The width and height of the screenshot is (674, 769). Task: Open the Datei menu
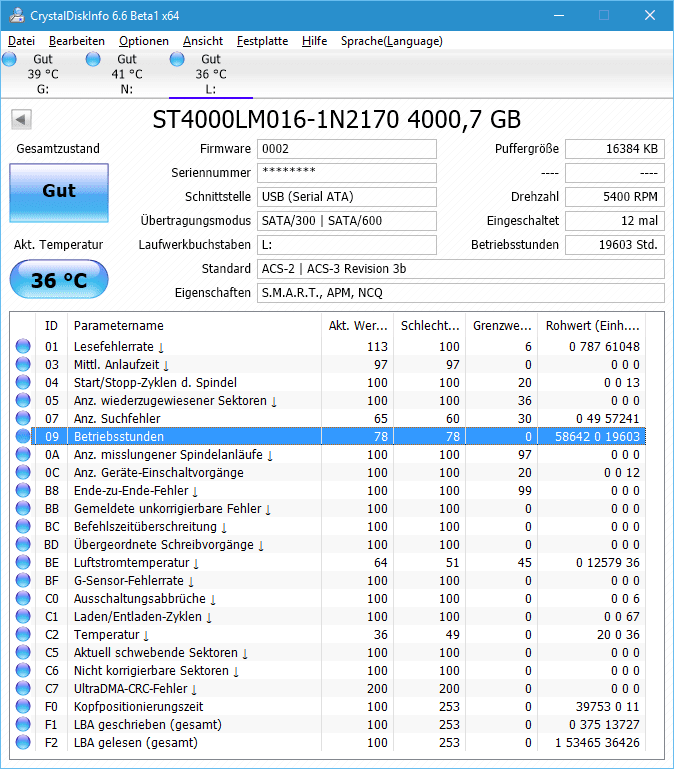[x=21, y=41]
